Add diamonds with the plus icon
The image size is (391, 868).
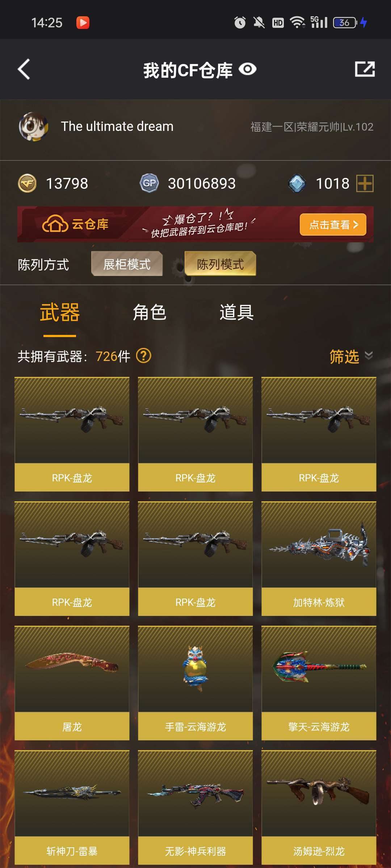tap(365, 183)
